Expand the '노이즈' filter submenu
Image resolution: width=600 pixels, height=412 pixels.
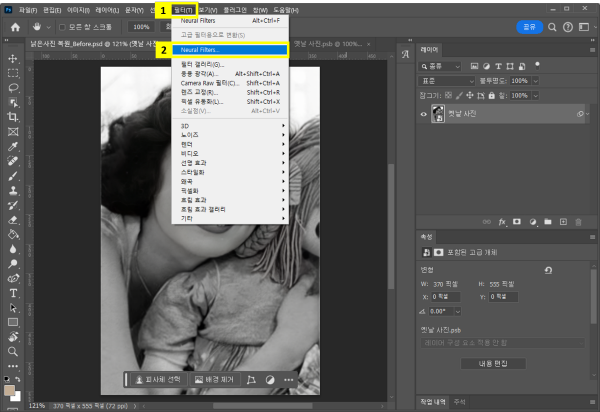[230, 135]
